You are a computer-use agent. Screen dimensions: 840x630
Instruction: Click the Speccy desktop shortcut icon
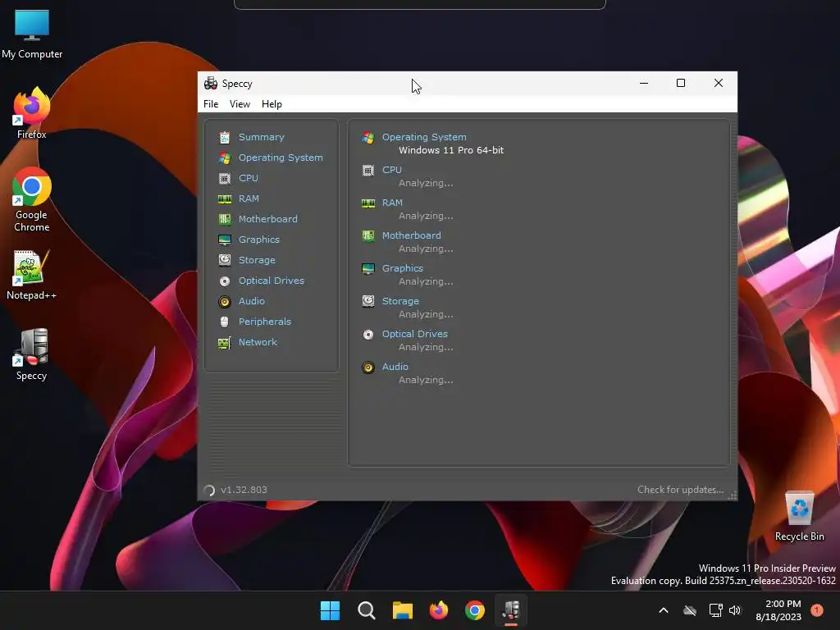tap(31, 347)
